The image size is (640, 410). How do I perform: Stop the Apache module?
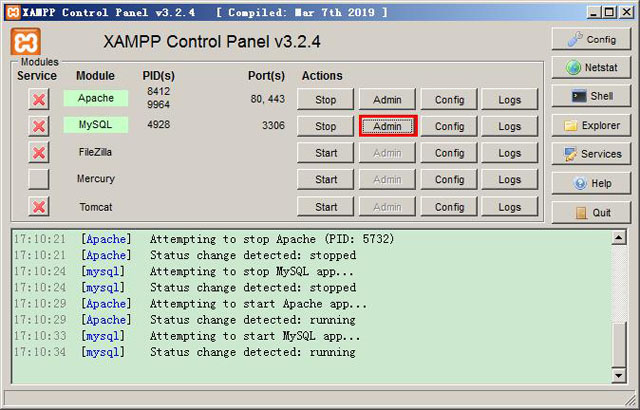(325, 100)
